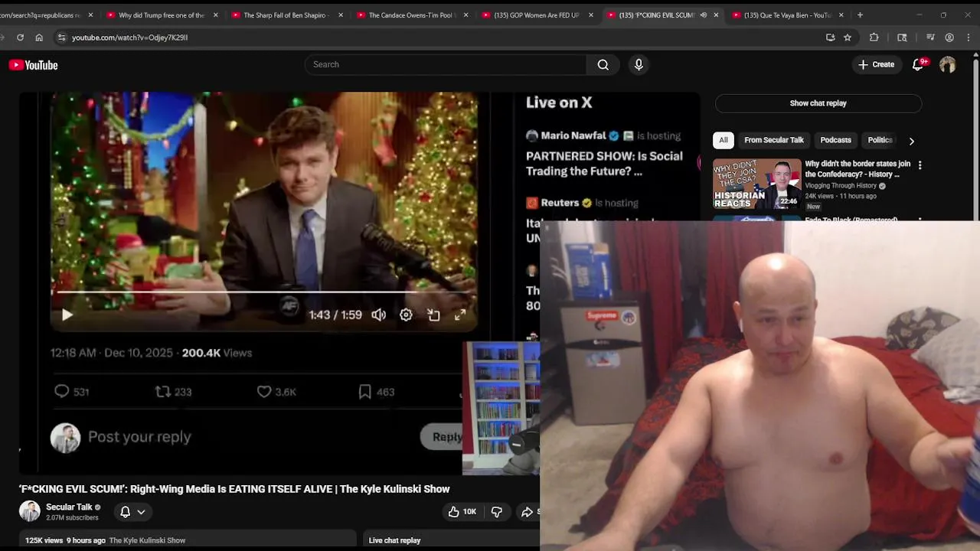Click the browser home button

tap(39, 37)
